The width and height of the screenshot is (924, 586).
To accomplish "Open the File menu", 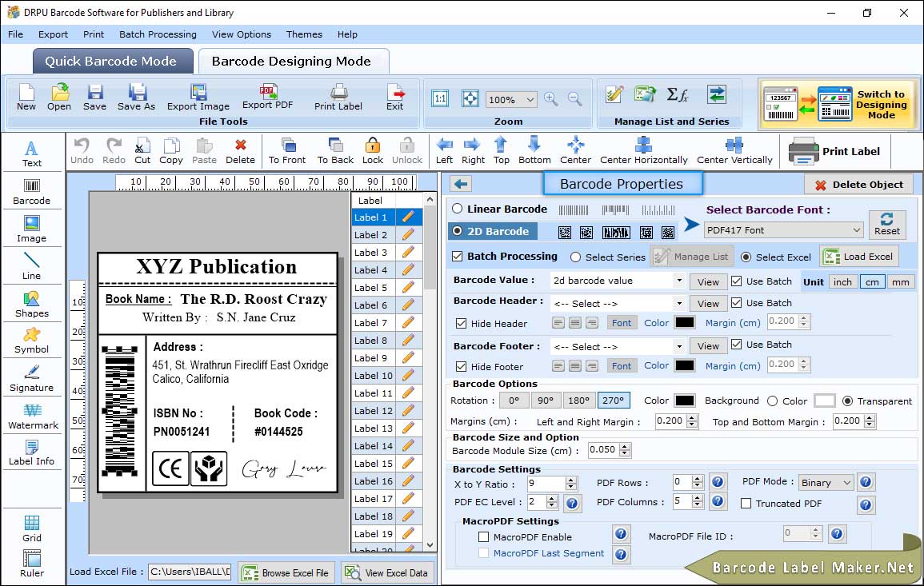I will pos(15,34).
